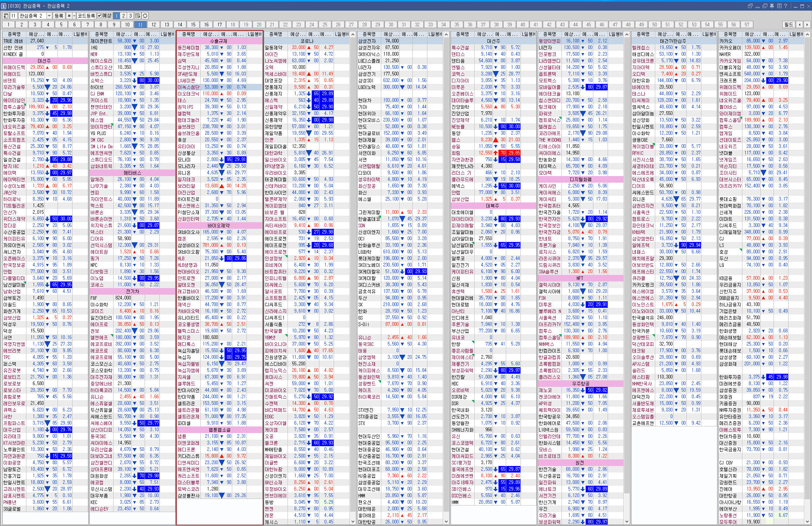Select the TRUE 레버 row
Image resolution: width=812 pixels, height=526 pixels.
coord(45,41)
